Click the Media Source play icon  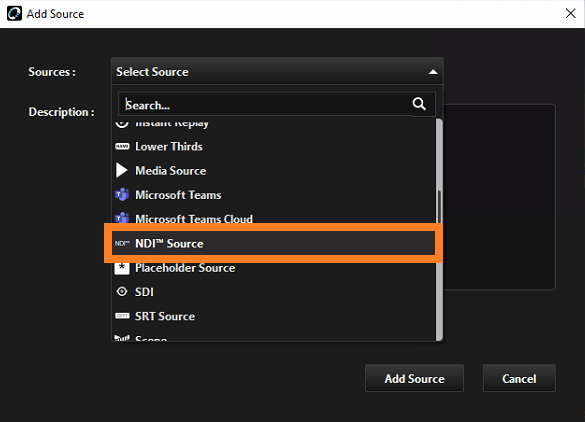tap(122, 170)
